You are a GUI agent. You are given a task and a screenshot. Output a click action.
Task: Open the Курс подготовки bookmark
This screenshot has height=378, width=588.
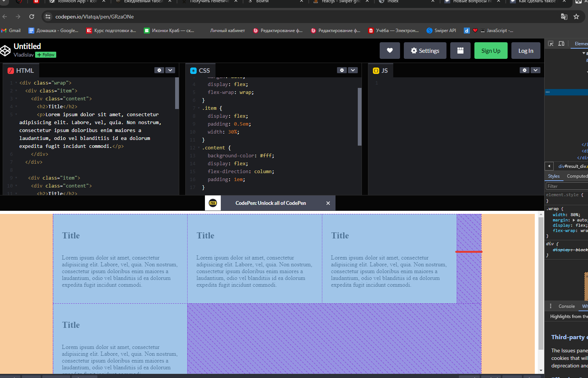[111, 31]
